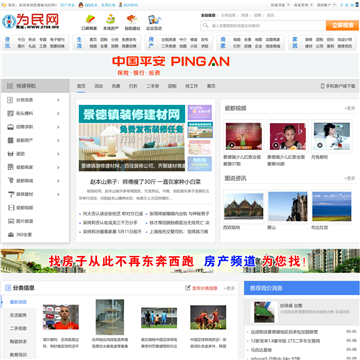
Task: Click the 瓷都商家 shop sidebar icon
Action: pos(10,167)
